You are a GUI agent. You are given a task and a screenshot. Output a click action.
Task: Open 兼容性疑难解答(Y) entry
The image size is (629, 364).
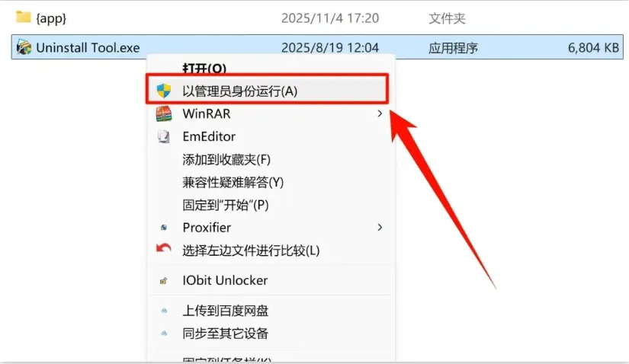(x=233, y=183)
